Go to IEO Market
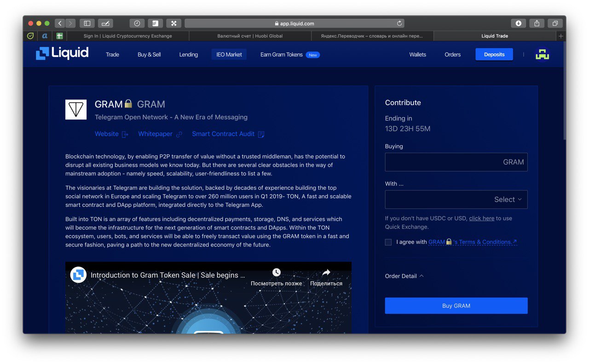 click(x=229, y=54)
